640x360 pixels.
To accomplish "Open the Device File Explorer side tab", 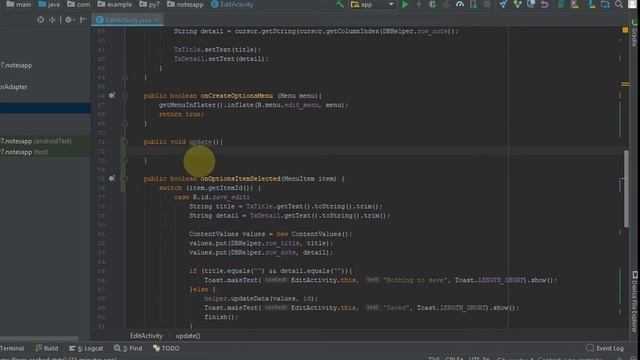I will tap(635, 301).
